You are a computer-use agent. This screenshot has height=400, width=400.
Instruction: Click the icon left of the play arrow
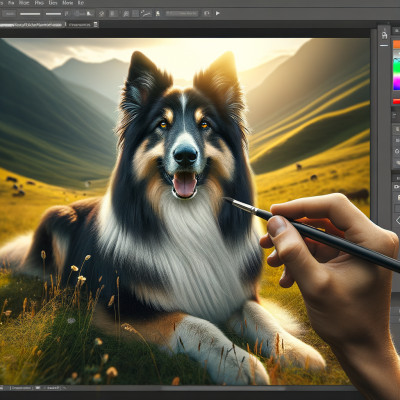(x=207, y=13)
